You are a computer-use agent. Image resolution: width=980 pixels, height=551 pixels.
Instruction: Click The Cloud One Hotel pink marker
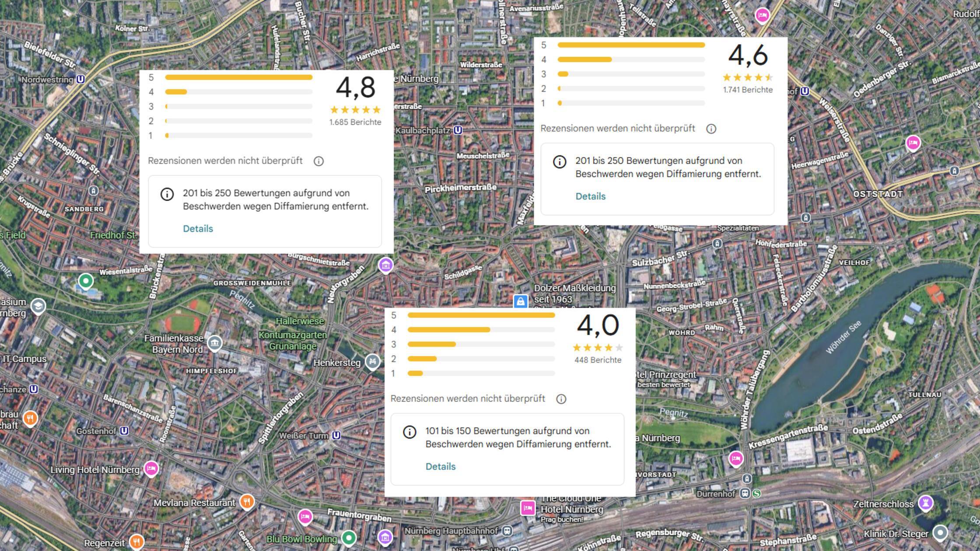click(528, 508)
